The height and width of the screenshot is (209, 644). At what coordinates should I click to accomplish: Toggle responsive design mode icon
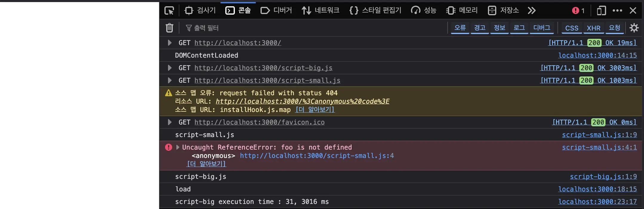click(601, 11)
